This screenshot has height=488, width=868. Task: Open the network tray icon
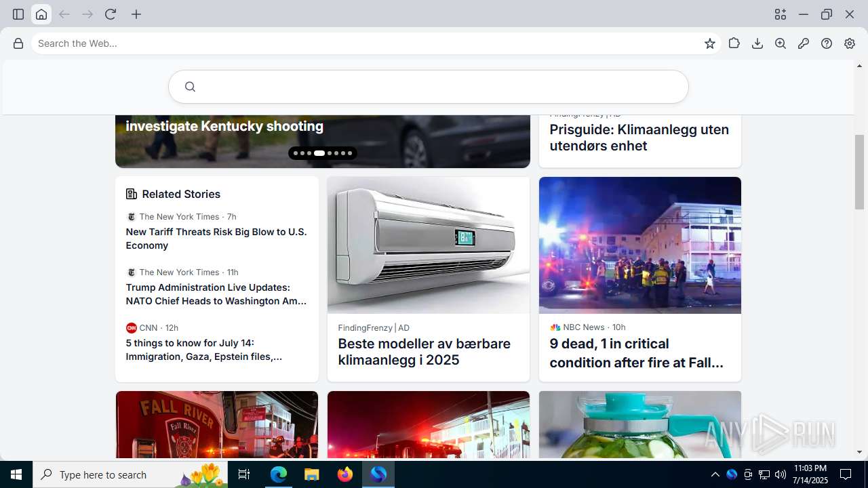(x=764, y=474)
